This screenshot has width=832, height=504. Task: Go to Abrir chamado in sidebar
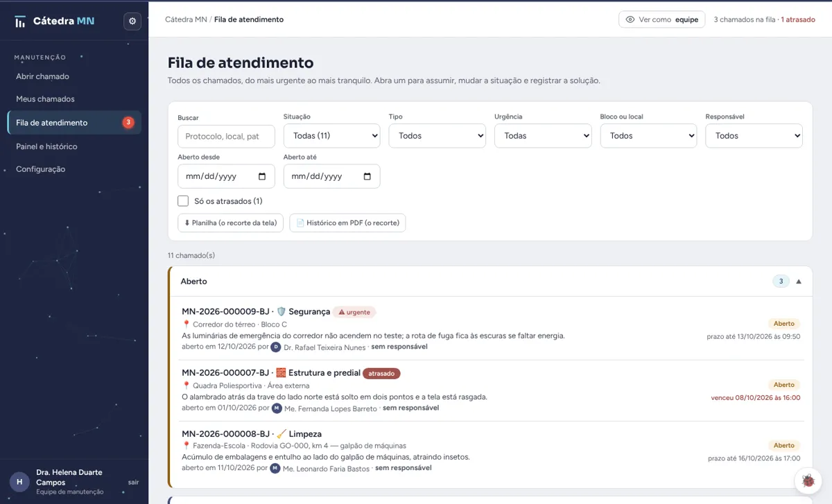[x=74, y=76]
